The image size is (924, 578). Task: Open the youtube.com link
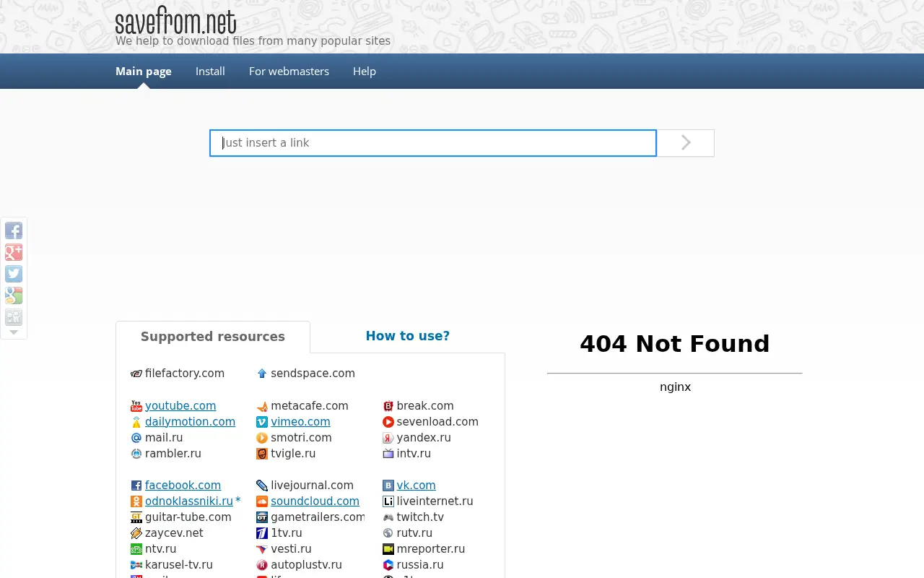point(180,406)
